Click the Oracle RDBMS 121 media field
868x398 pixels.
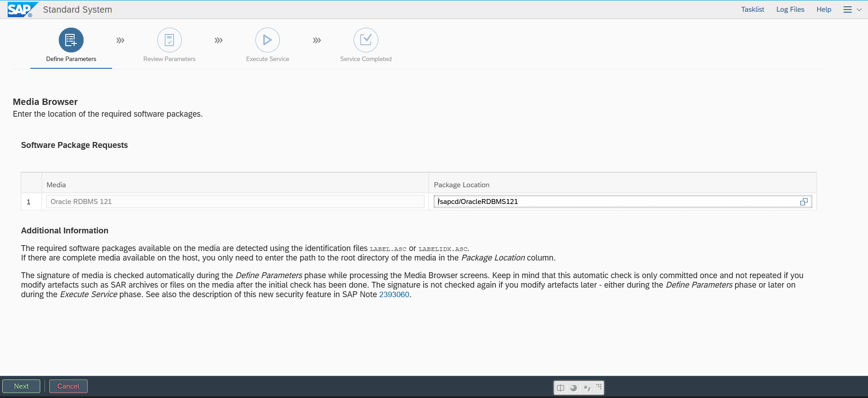tap(235, 202)
